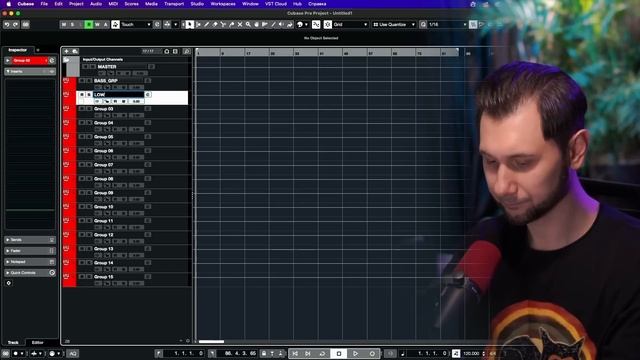The image size is (640, 360).
Task: Select the Play speaker tool
Action: coord(281,24)
